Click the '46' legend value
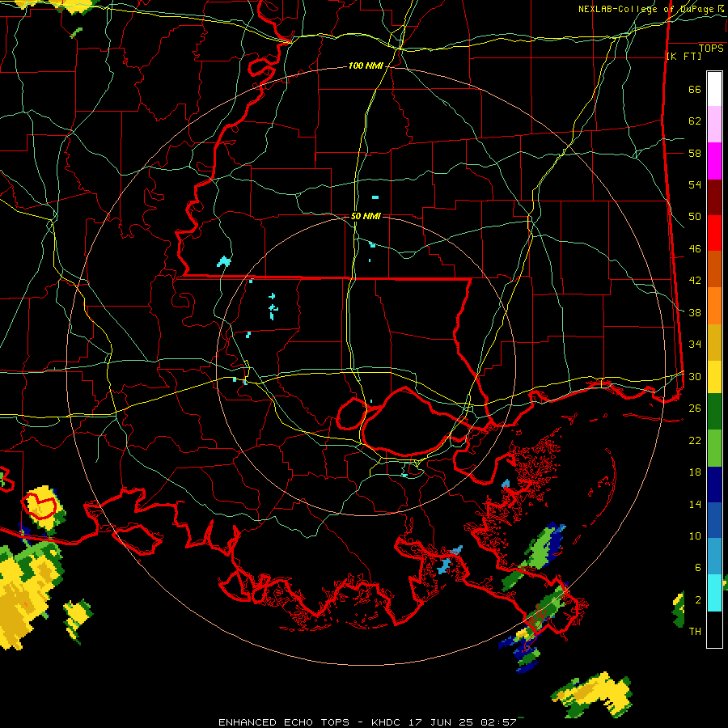 [x=695, y=249]
